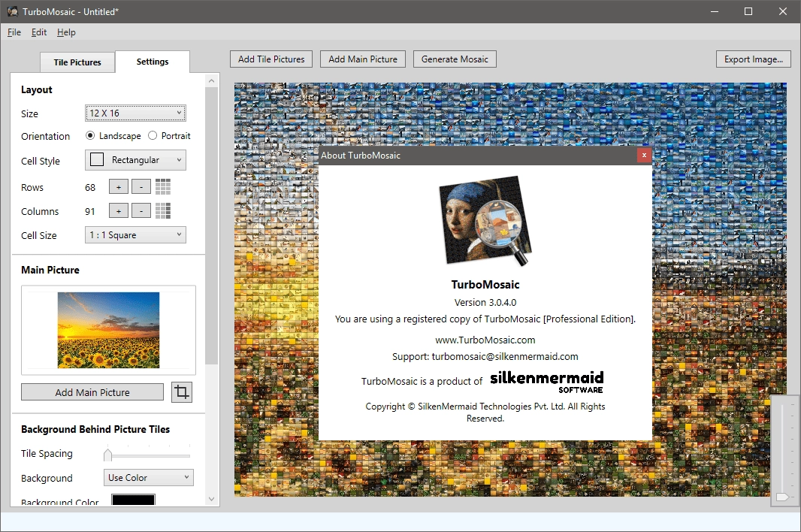The image size is (801, 532).
Task: Click the black Background Color swatch
Action: [x=133, y=500]
